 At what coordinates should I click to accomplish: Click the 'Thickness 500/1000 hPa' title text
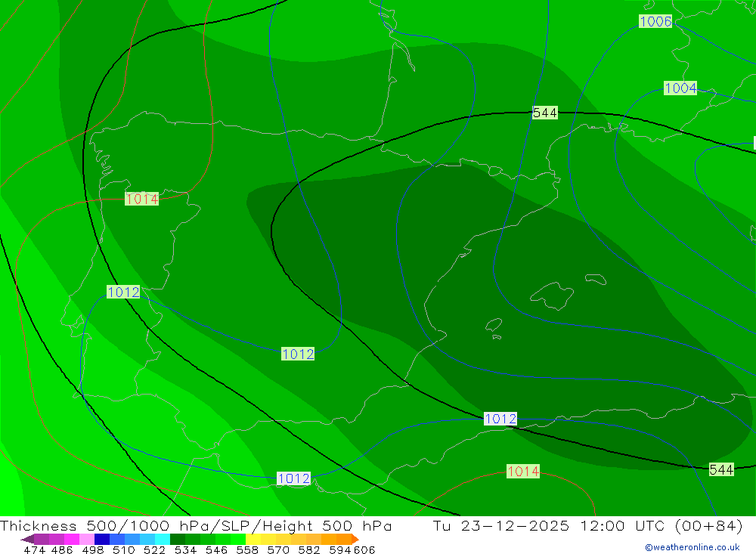point(104,525)
